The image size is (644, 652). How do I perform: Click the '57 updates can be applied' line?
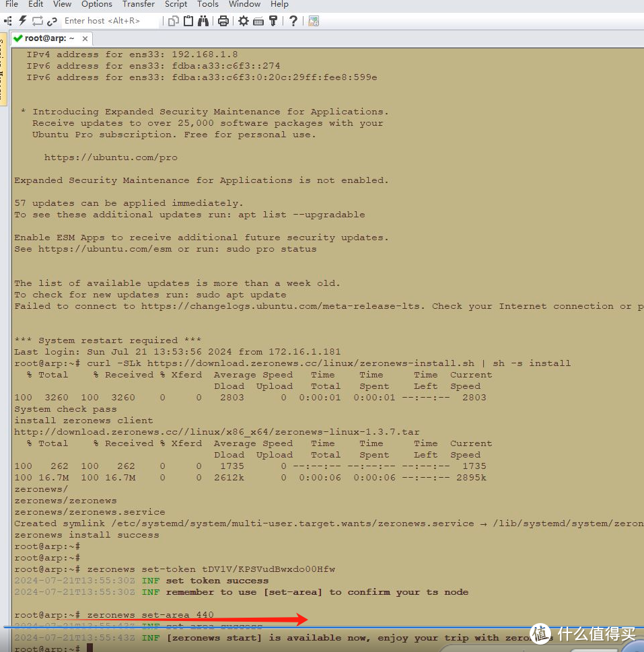click(129, 203)
